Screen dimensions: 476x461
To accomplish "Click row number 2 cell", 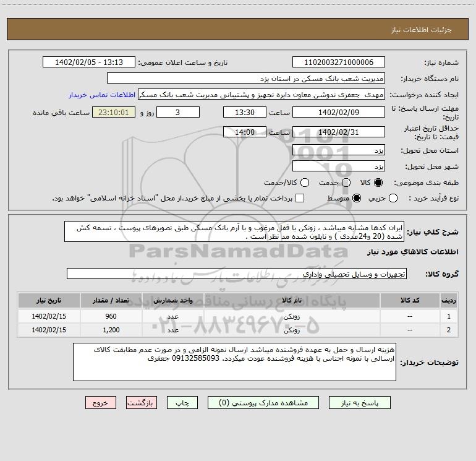I will (449, 330).
